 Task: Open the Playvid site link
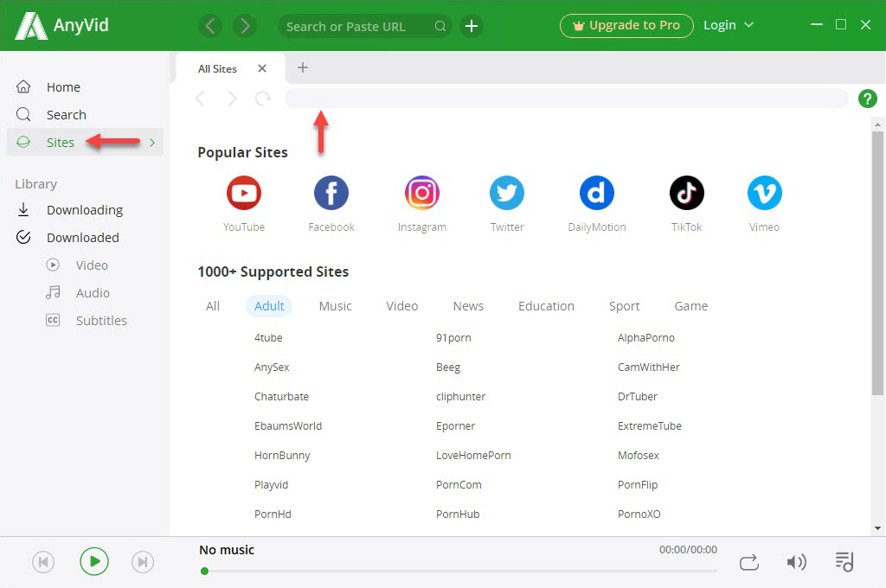[x=271, y=484]
